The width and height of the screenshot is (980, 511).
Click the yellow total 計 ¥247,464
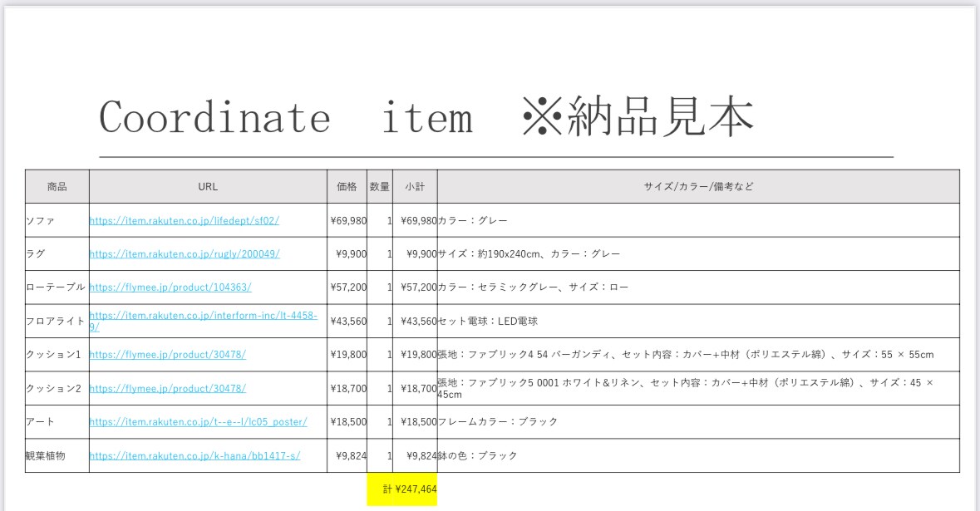[x=401, y=489]
